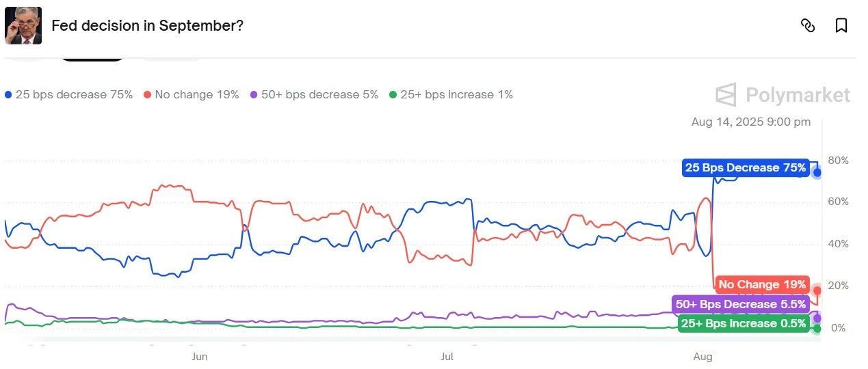The width and height of the screenshot is (868, 369).
Task: Click the green '25+ Bps Increase 0.5%' chart tag
Action: pos(744,324)
